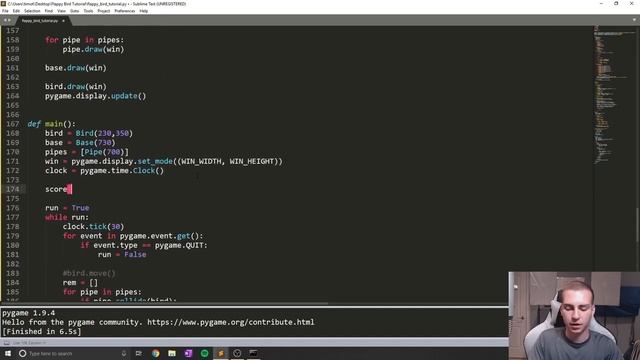This screenshot has width=640, height=360.
Task: Open Spotify from the taskbar
Action: pyautogui.click(x=204, y=353)
